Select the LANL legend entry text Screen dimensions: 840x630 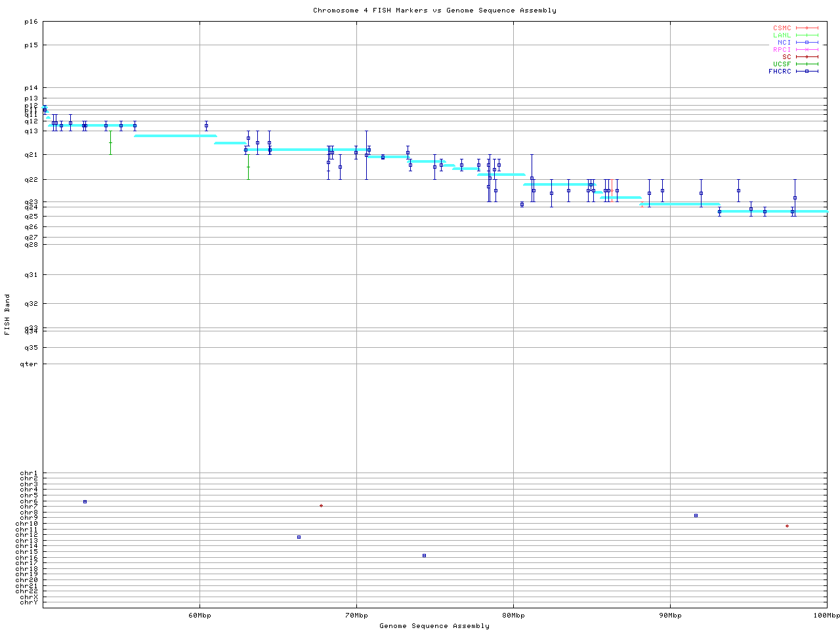782,35
